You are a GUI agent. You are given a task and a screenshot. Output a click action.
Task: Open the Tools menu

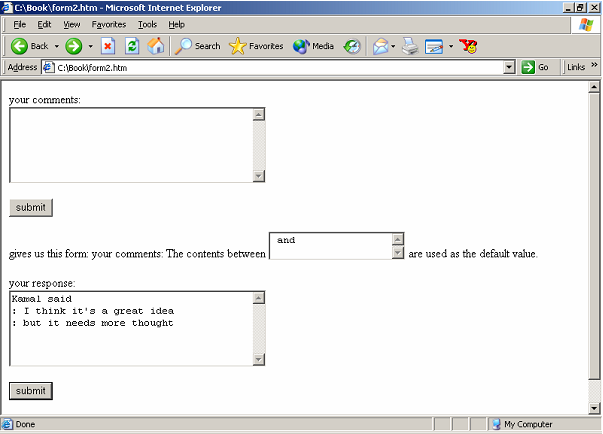pyautogui.click(x=147, y=24)
